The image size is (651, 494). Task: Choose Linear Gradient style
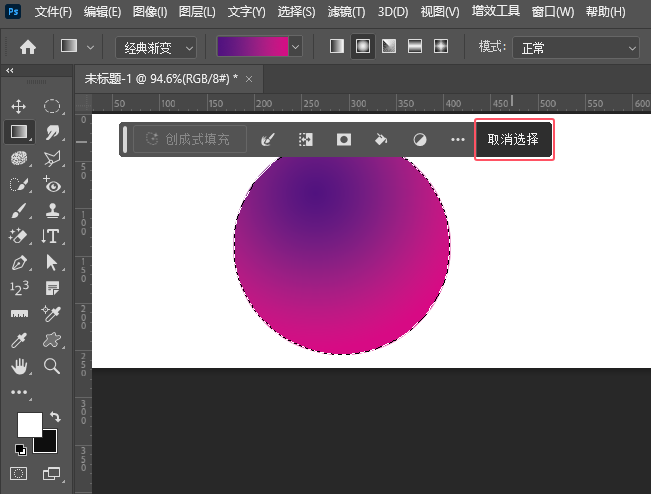[337, 46]
